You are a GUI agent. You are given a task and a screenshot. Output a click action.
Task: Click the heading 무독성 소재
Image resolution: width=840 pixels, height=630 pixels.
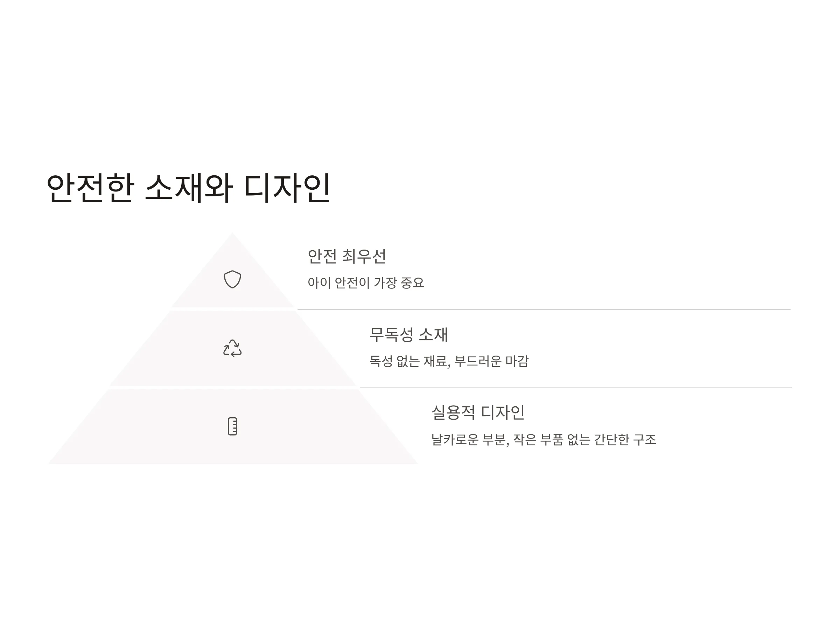point(409,335)
